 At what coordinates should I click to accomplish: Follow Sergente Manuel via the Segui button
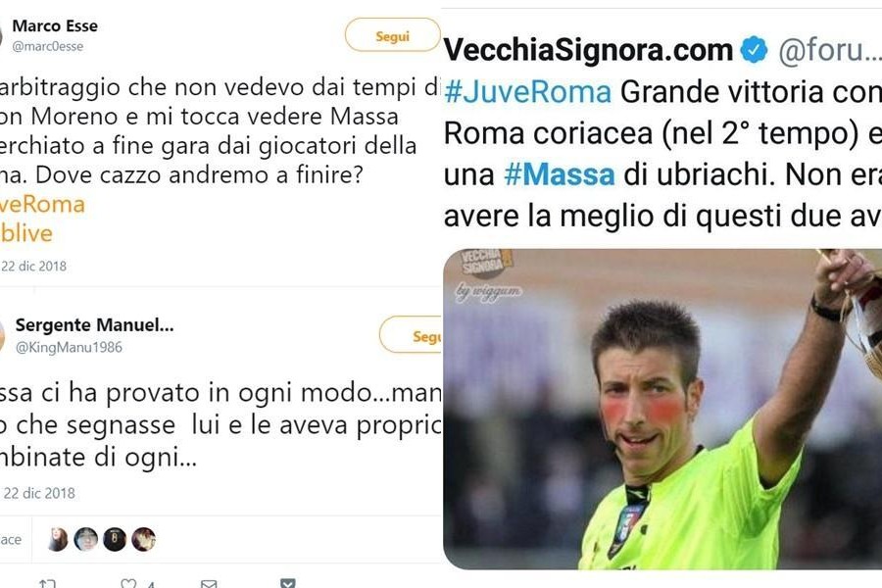tap(410, 335)
